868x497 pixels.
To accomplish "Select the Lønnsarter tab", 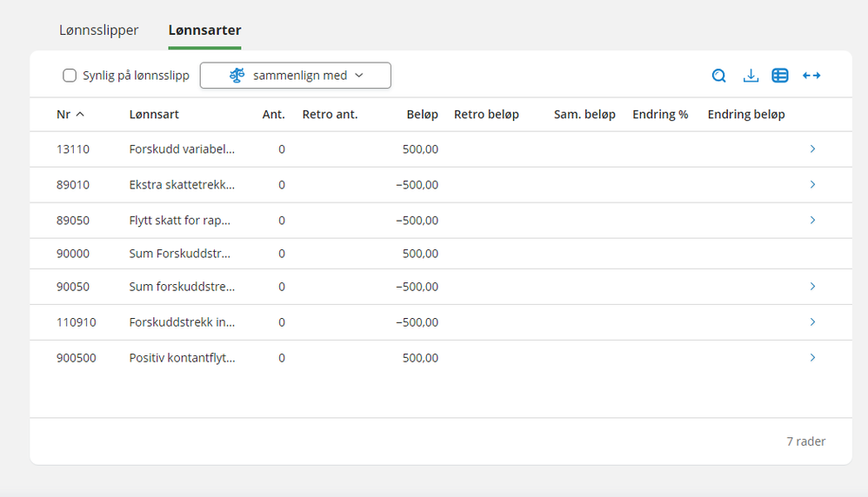I will (x=204, y=30).
